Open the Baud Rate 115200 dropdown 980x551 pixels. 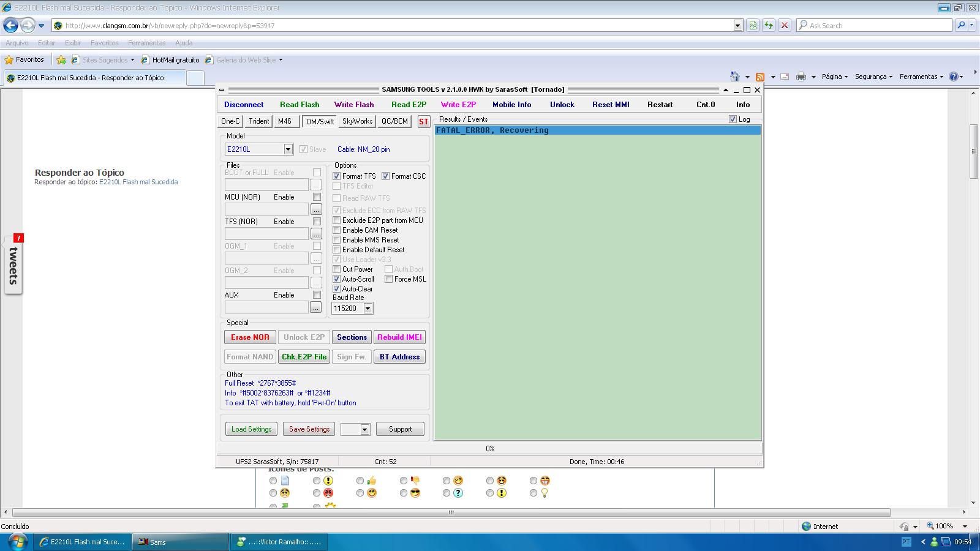tap(367, 309)
